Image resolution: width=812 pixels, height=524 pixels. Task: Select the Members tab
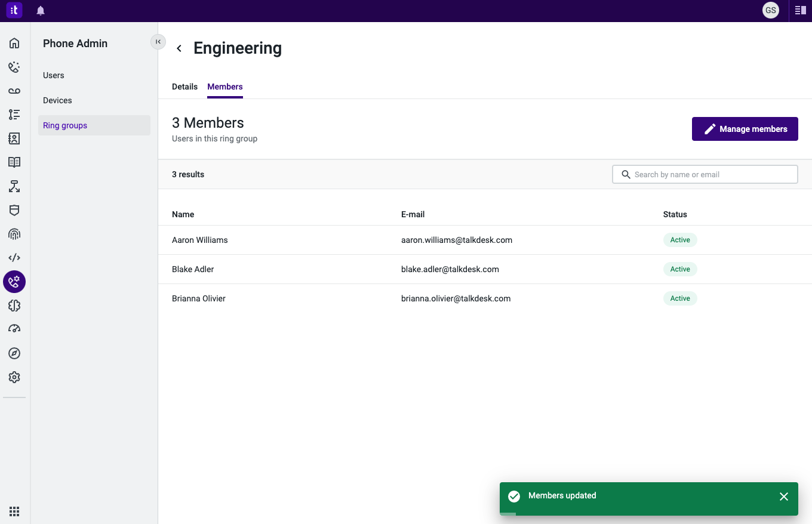tap(225, 87)
